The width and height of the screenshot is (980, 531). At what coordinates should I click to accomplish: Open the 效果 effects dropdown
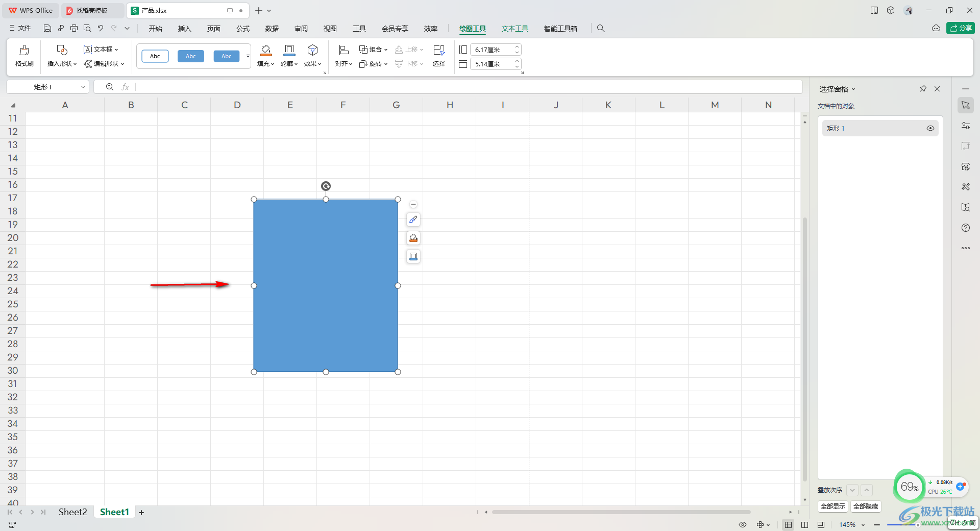312,63
